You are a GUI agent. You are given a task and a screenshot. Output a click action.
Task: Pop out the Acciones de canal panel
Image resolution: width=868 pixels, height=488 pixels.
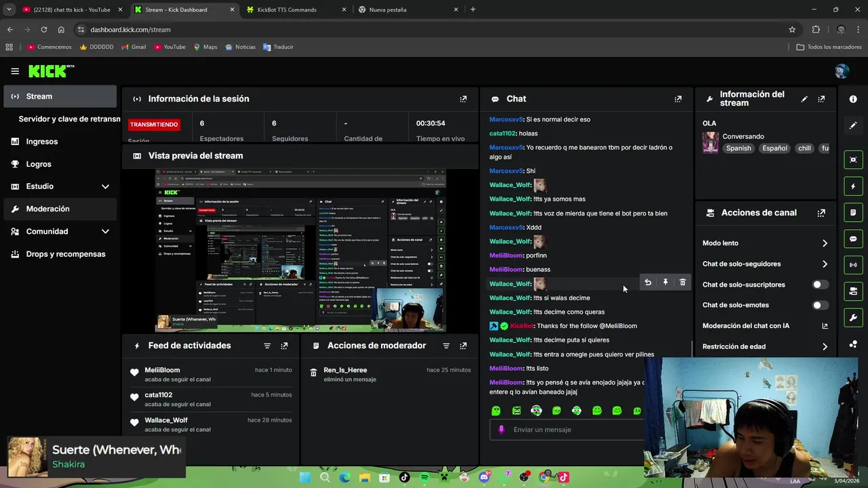(x=821, y=213)
